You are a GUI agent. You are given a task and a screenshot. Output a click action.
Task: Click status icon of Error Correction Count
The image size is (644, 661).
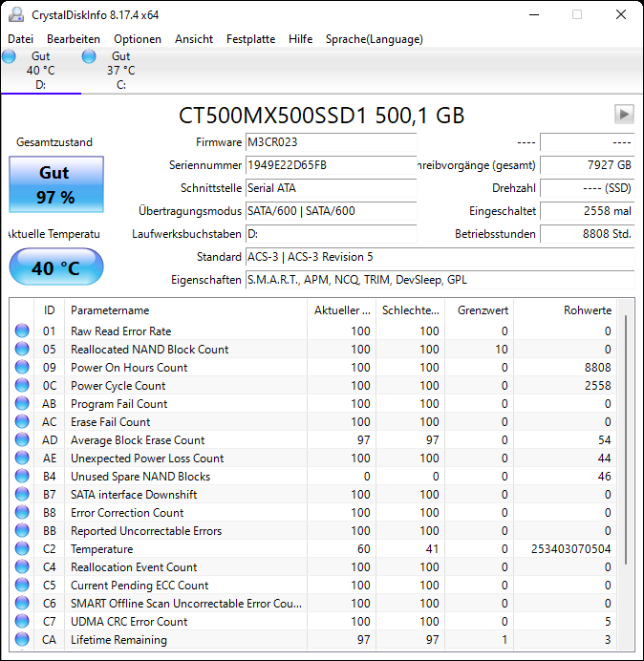(22, 512)
